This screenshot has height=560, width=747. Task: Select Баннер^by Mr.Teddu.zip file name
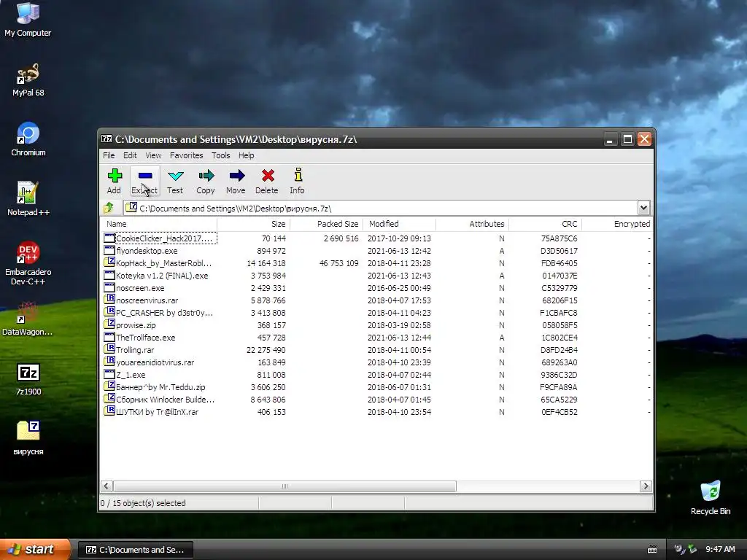pos(160,387)
